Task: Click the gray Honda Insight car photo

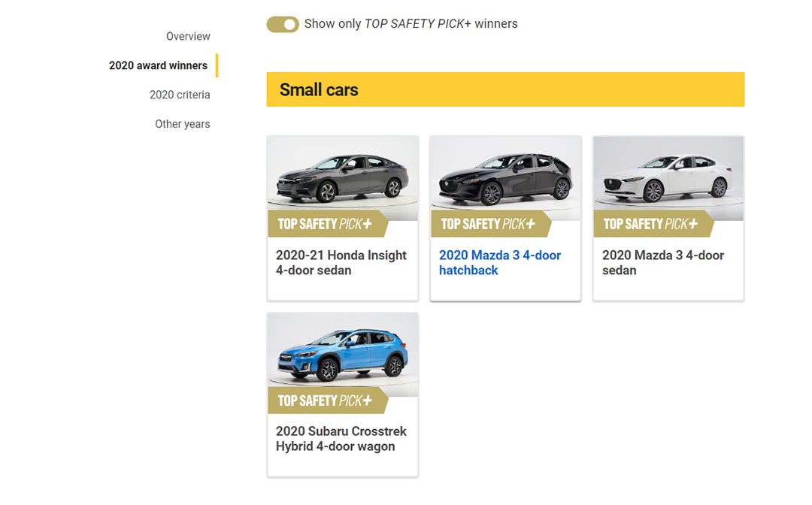Action: (343, 174)
